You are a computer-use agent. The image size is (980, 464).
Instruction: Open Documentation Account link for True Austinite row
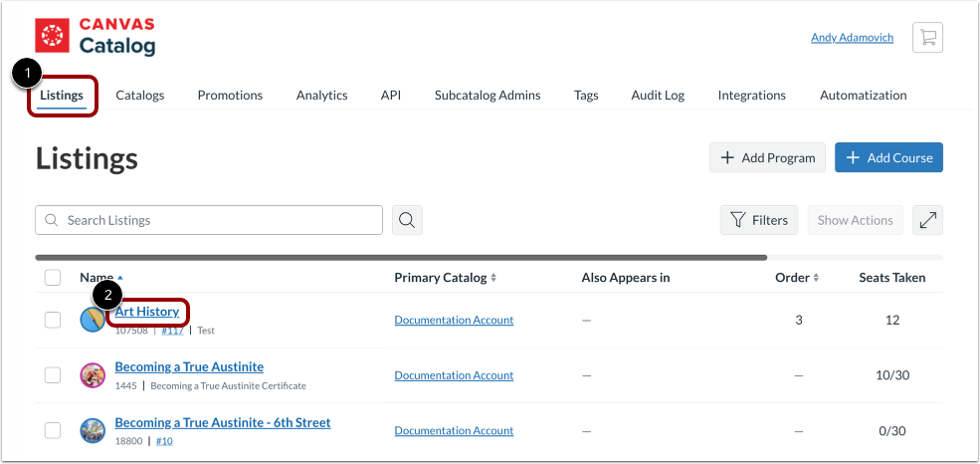[454, 375]
